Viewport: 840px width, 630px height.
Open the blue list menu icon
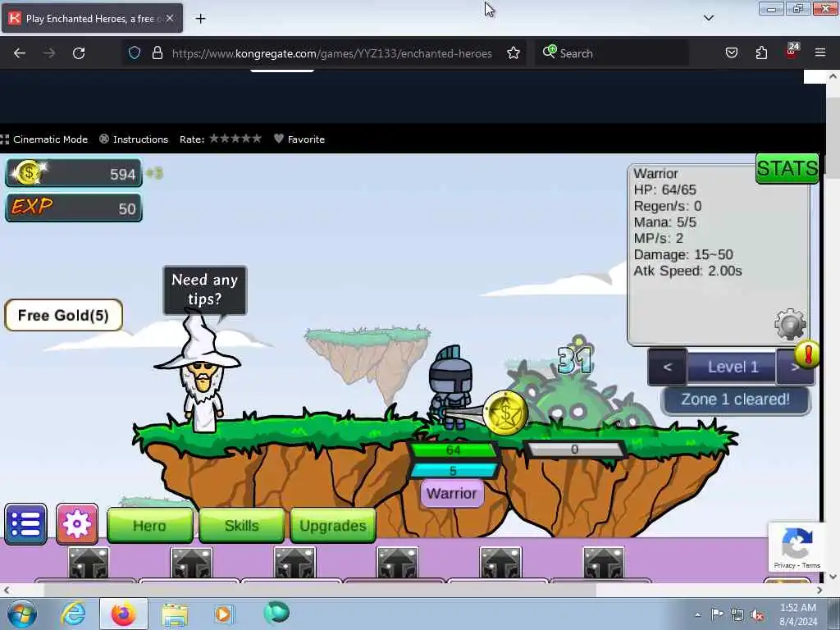pos(25,524)
